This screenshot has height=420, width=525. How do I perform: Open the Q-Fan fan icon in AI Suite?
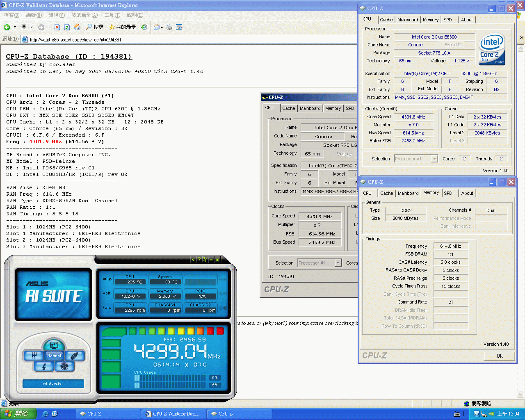point(64,366)
